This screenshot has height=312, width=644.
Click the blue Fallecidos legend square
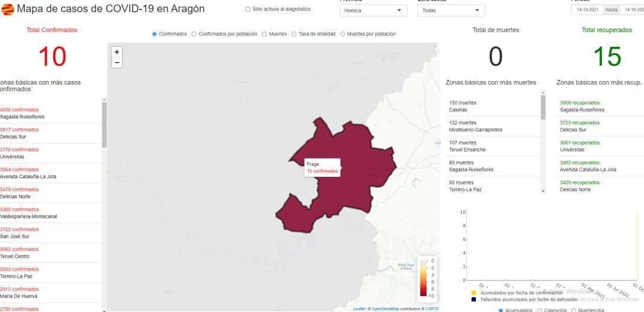[473, 300]
